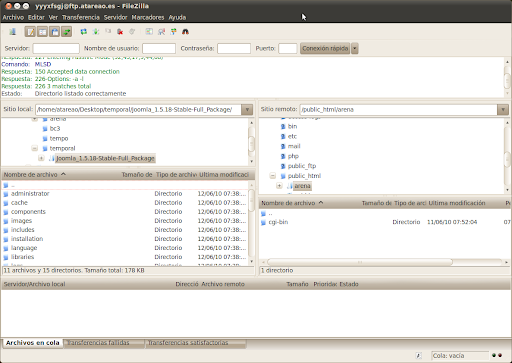Click the Nombre de usuario field
The image size is (512, 363).
159,48
